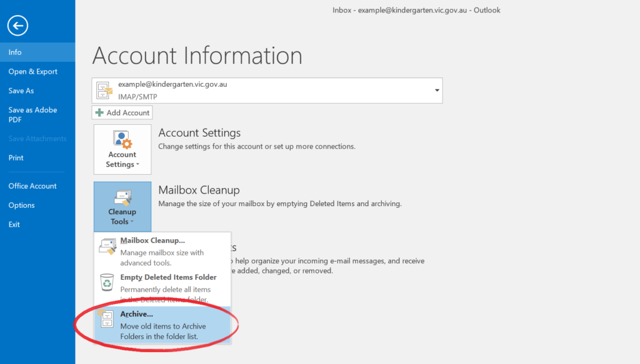Click the IMAP/SMTP account type label
Image resolution: width=640 pixels, height=364 pixels.
coord(137,97)
